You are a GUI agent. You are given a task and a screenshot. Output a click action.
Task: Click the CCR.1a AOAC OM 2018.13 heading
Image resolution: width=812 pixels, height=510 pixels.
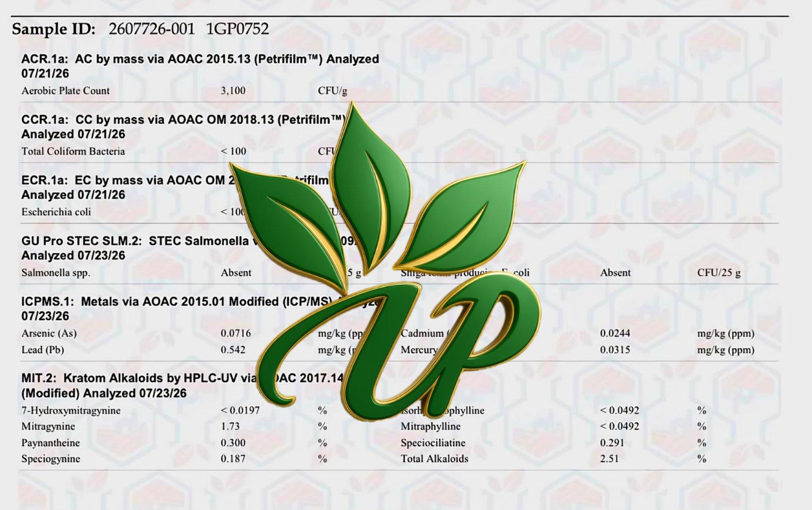pyautogui.click(x=183, y=127)
